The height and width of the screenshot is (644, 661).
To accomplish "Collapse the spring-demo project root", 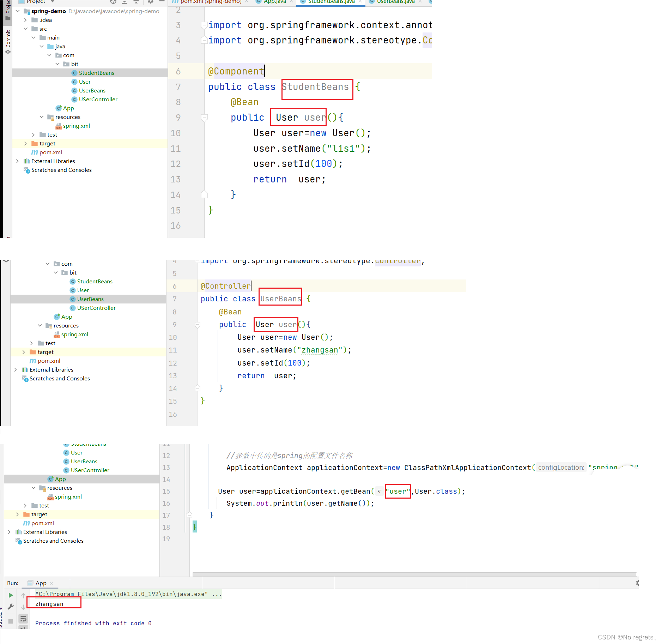I will (18, 11).
